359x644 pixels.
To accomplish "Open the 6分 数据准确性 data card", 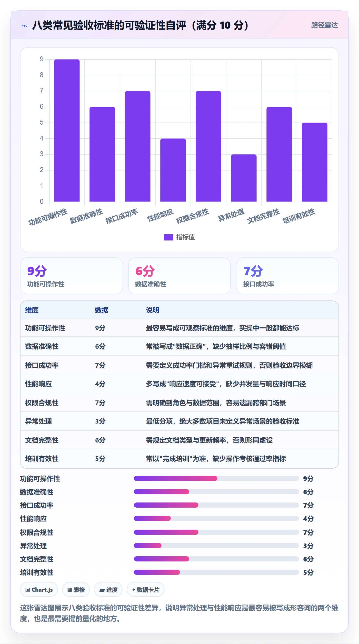I will tap(180, 276).
